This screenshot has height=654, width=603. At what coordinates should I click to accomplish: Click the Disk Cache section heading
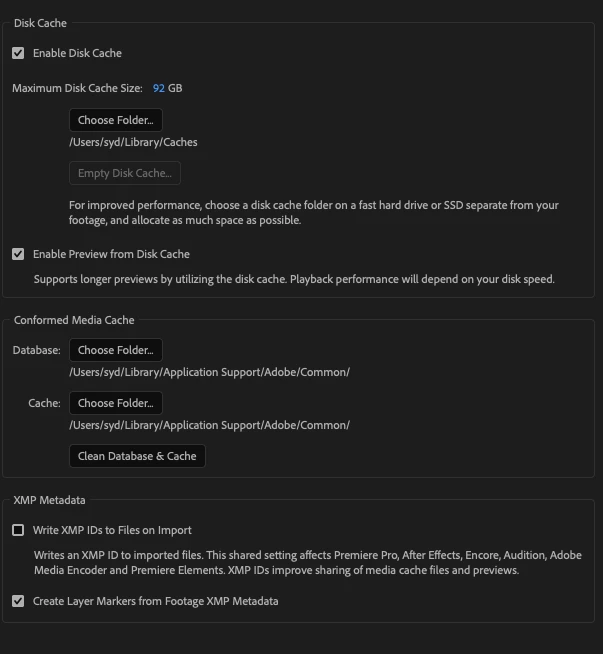[40, 23]
